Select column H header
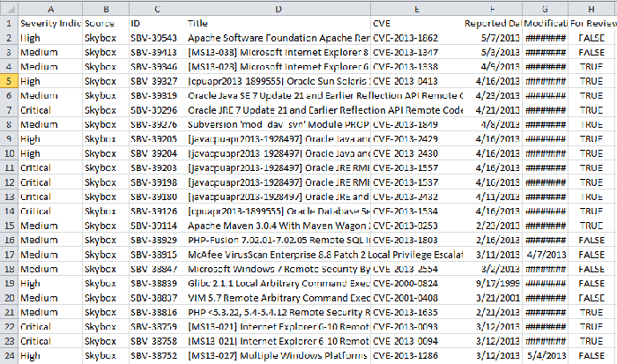Image resolution: width=617 pixels, height=364 pixels. click(591, 9)
